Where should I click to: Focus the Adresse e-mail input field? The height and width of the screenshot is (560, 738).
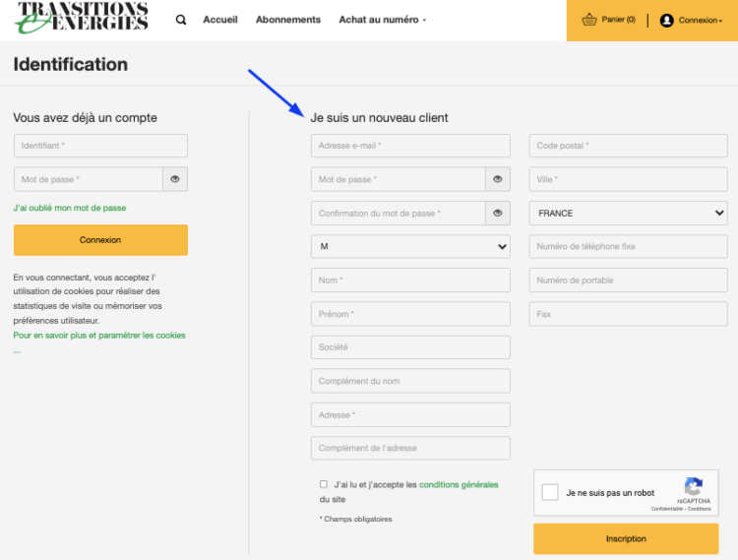coord(410,146)
